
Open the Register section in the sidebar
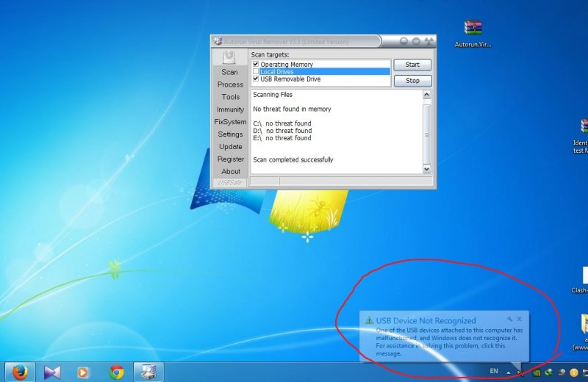pyautogui.click(x=230, y=159)
